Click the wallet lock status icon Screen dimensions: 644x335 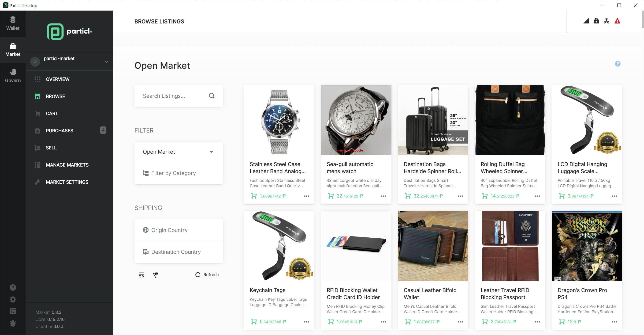596,21
